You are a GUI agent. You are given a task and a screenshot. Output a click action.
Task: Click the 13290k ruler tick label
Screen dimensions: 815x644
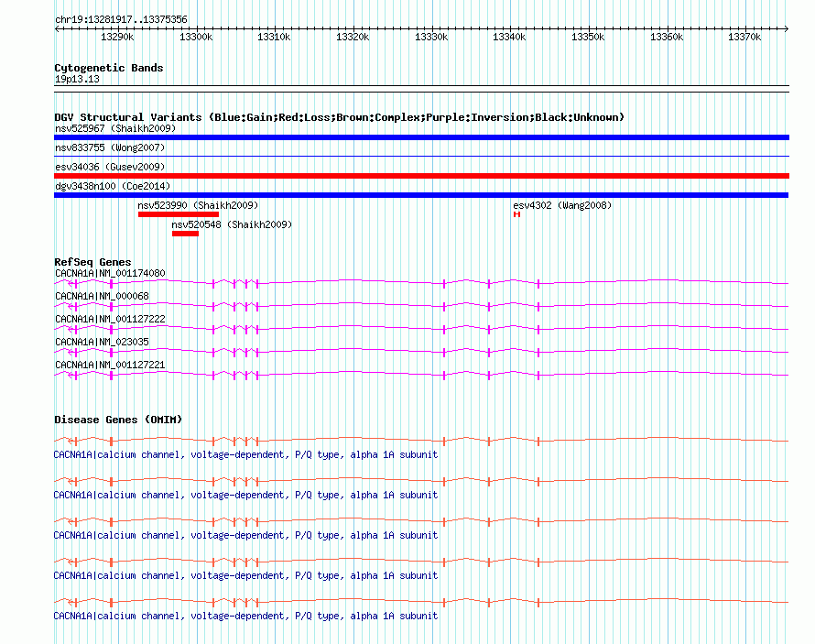point(117,37)
